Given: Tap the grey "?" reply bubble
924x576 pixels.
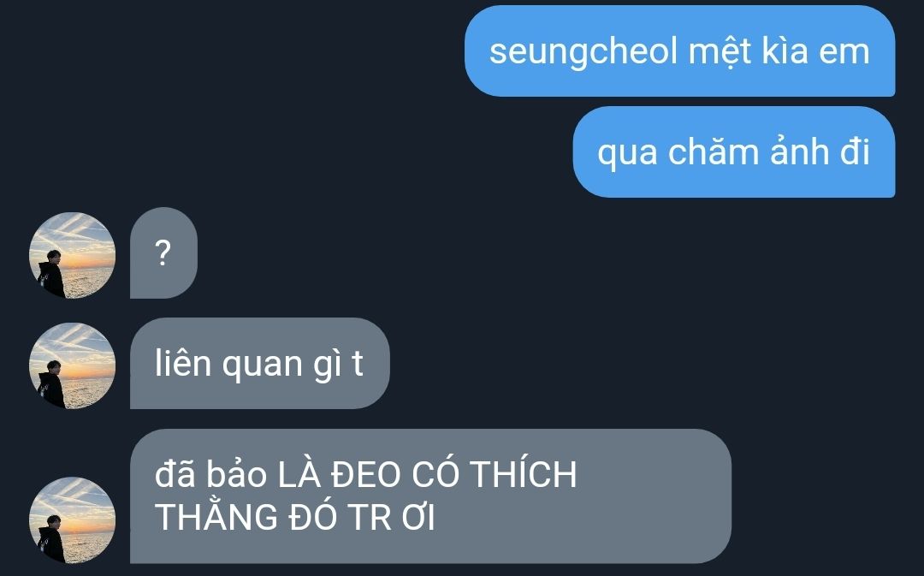Looking at the screenshot, I should (x=163, y=253).
